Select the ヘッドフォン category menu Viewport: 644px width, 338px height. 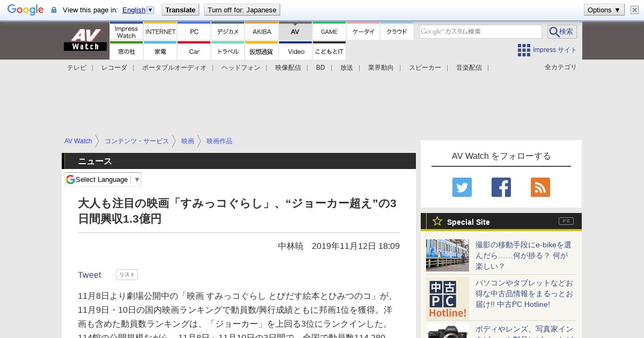(x=240, y=68)
